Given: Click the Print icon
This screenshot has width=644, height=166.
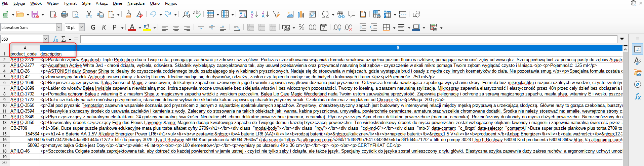Looking at the screenshot, I should 64,14.
